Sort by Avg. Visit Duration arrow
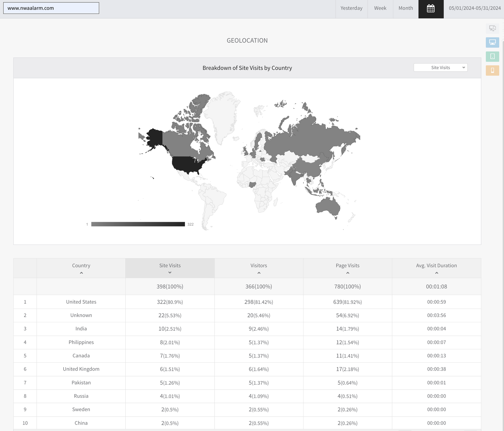The width and height of the screenshot is (504, 431). [436, 273]
